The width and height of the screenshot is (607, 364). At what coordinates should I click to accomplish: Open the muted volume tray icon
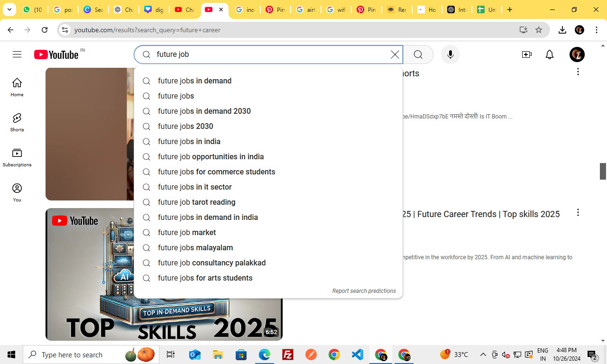506,355
